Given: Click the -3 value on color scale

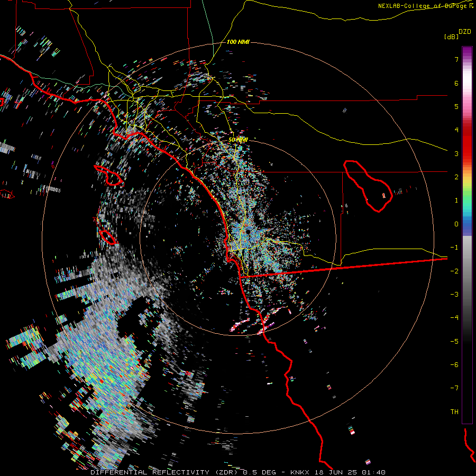Looking at the screenshot, I should point(454,295).
